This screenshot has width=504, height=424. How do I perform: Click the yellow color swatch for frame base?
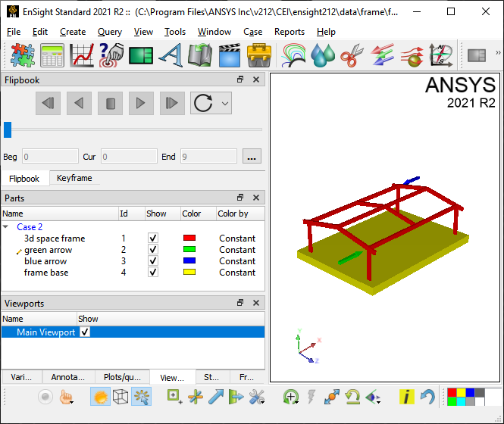(x=189, y=272)
